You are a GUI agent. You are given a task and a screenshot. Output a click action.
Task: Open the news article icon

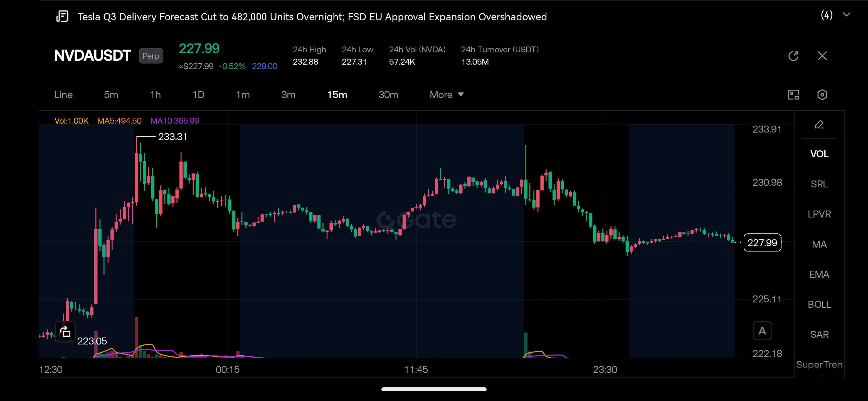[62, 16]
